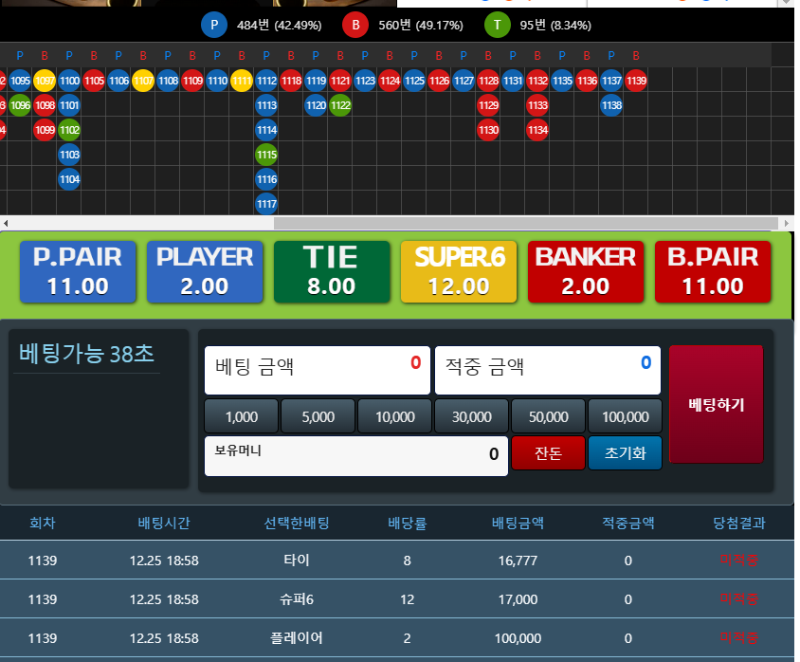This screenshot has height=662, width=800.
Task: Select round 1122 green tie circle
Action: click(340, 106)
